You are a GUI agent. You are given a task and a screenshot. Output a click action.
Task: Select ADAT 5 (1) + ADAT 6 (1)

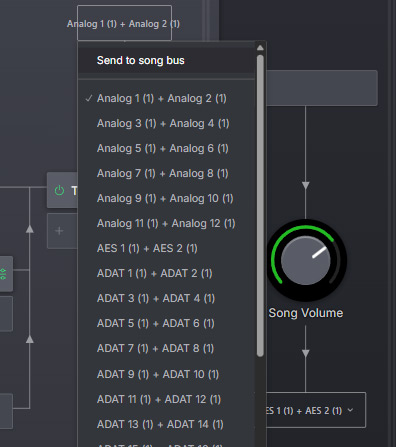pos(166,323)
